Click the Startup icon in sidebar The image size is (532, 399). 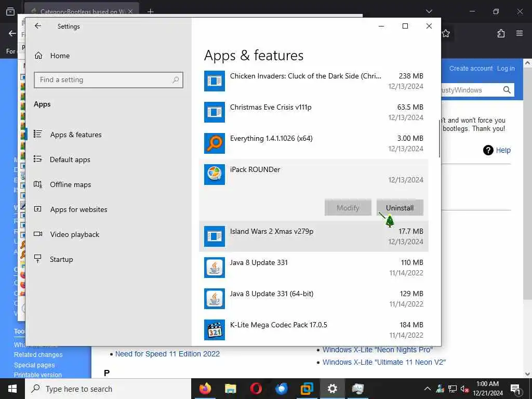(37, 259)
